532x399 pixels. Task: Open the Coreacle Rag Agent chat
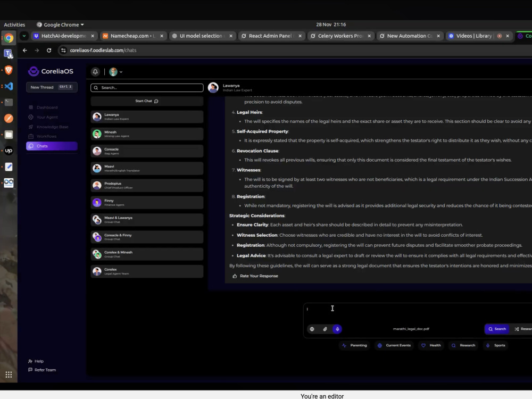147,151
